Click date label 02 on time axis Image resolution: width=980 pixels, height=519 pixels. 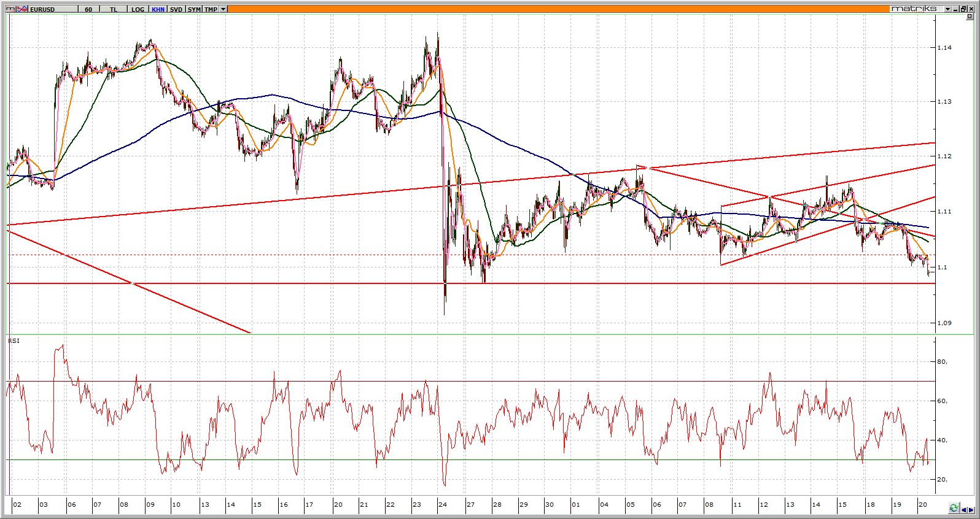coord(17,505)
